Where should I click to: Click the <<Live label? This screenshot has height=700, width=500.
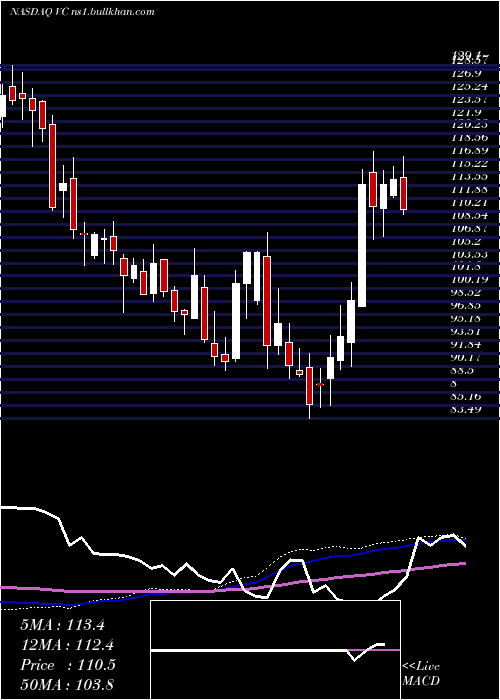421,667
